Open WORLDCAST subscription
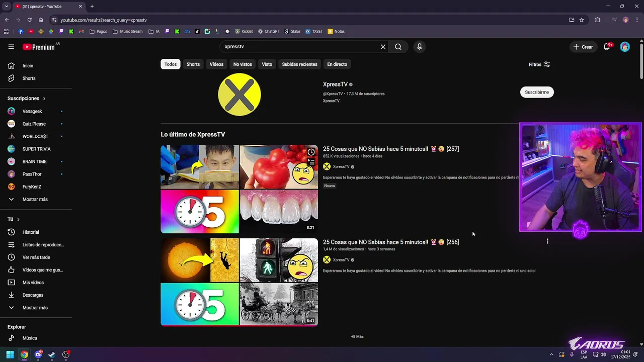This screenshot has height=362, width=644. (36, 136)
